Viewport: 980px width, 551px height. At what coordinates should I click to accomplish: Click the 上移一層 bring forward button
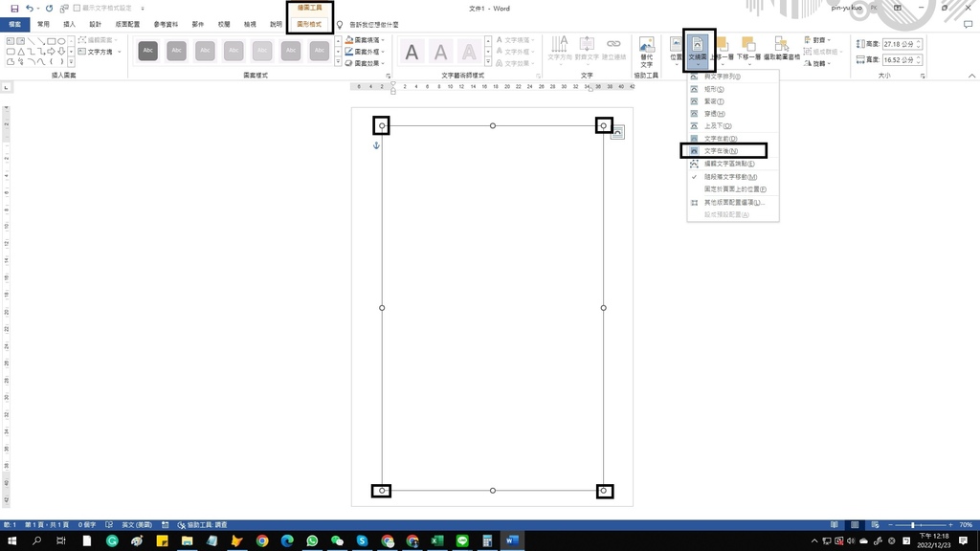point(722,50)
